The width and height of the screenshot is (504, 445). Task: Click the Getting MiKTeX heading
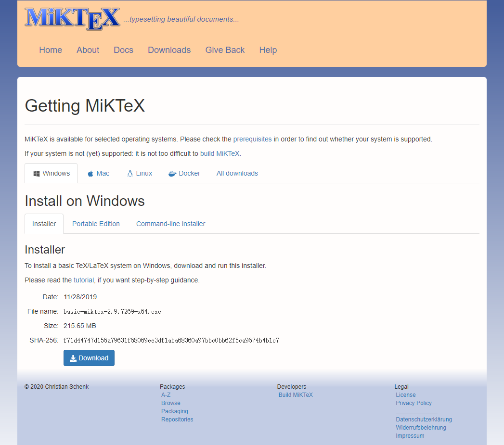click(x=85, y=106)
